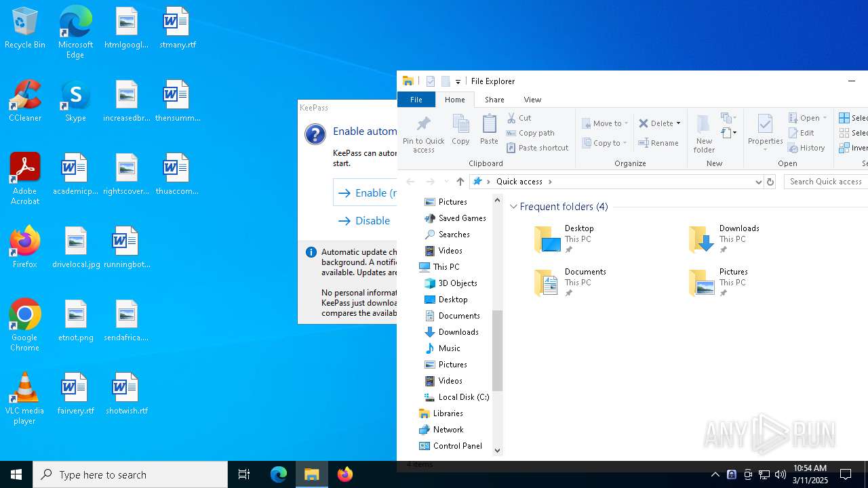Viewport: 868px width, 488px height.
Task: Open the Windows Start menu
Action: (x=16, y=474)
